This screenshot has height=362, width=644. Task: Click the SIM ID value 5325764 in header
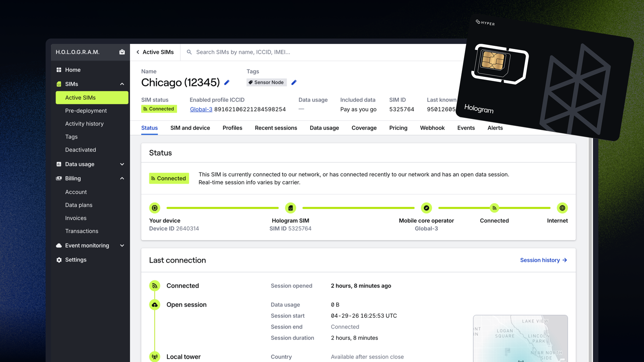click(402, 109)
